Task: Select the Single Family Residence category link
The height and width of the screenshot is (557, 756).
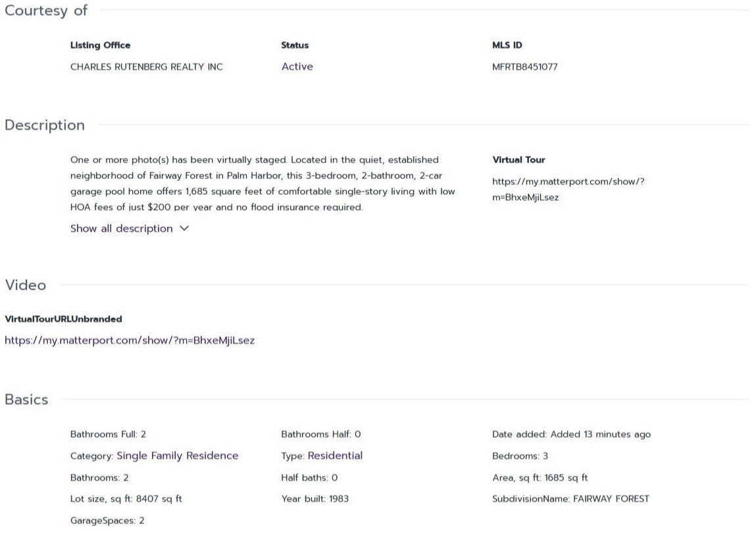Action: (x=178, y=456)
